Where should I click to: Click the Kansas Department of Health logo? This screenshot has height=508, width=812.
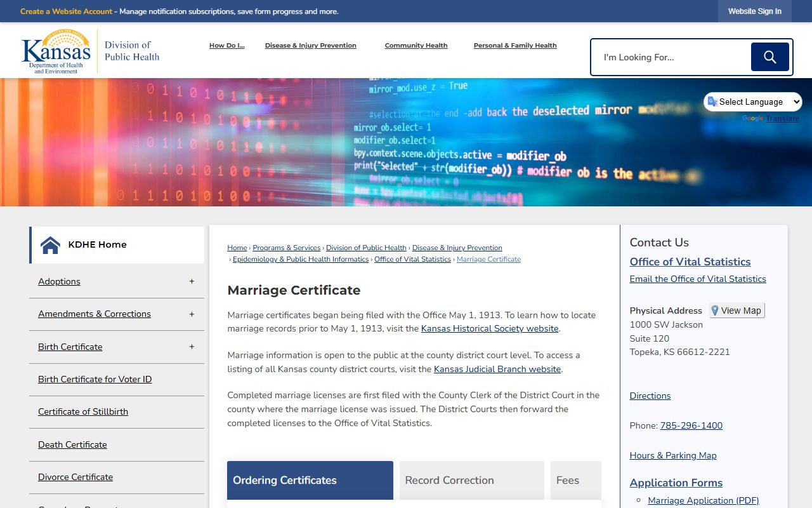(x=56, y=51)
